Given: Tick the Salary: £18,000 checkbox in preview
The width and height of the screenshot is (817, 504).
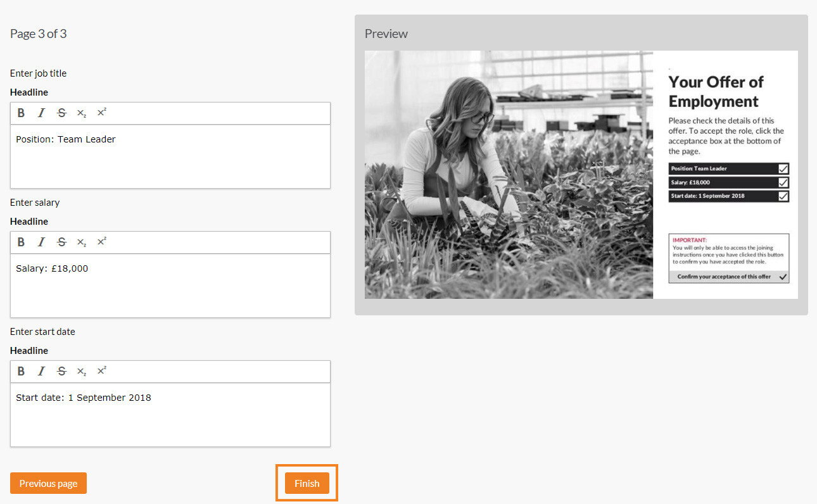Looking at the screenshot, I should pyautogui.click(x=783, y=182).
